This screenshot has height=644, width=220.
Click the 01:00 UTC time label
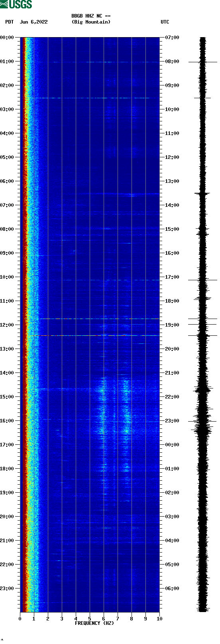[x=172, y=469]
